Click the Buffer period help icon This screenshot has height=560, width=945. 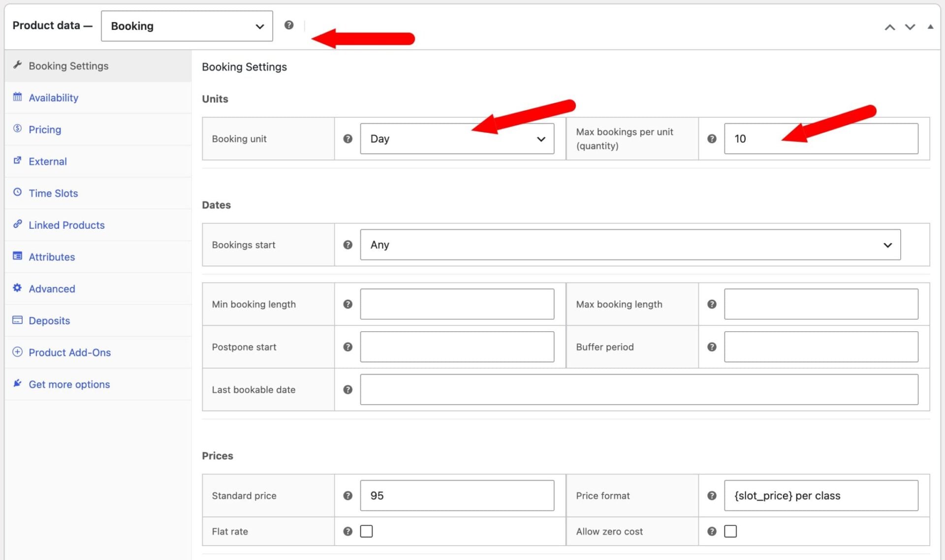pos(712,347)
